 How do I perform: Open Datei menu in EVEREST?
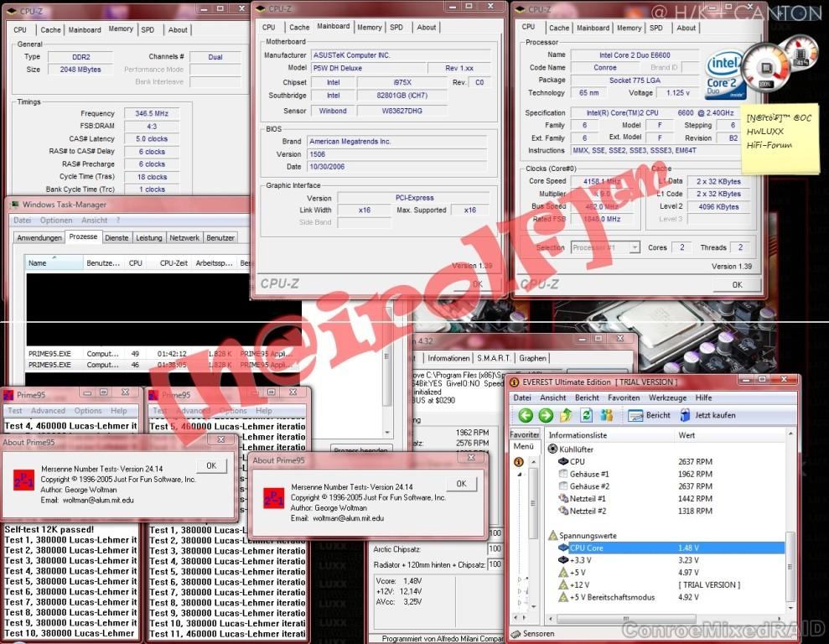click(x=522, y=397)
